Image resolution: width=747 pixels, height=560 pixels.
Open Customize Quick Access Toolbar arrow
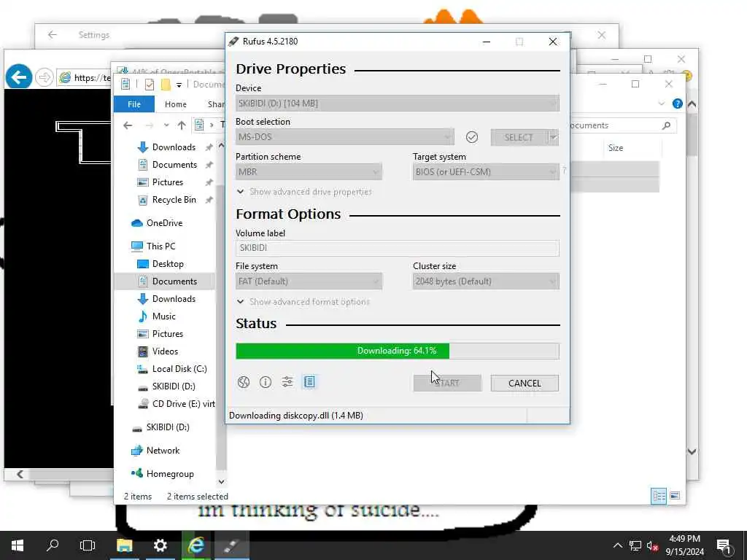tap(179, 85)
